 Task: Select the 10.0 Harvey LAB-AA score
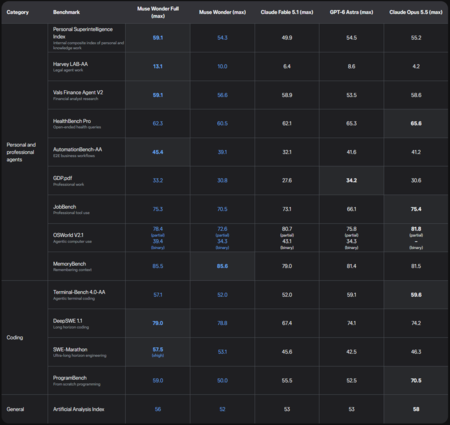222,67
